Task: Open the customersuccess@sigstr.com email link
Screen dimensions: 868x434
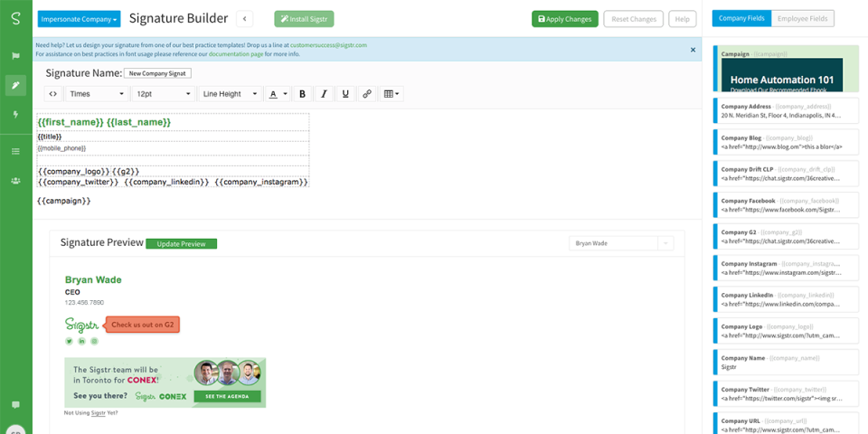Action: click(x=328, y=45)
